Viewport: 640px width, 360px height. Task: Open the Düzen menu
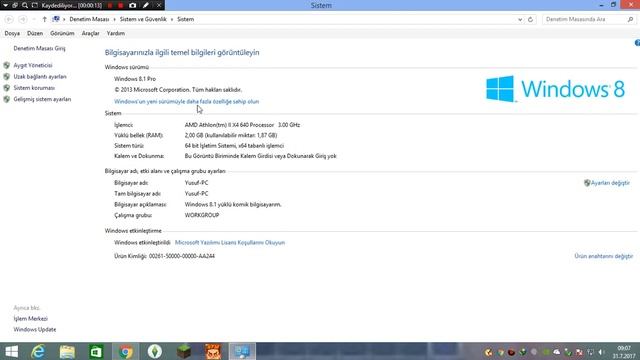[35, 33]
